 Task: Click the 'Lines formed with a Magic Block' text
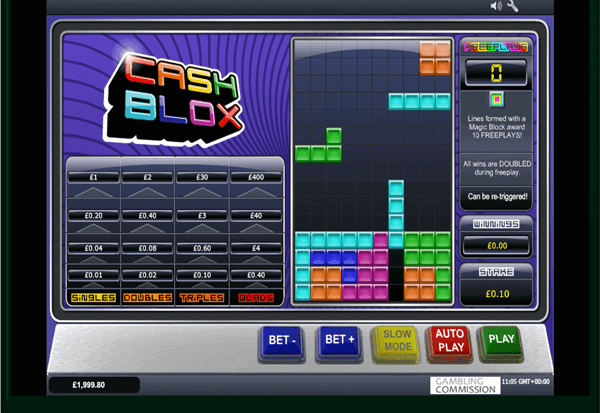click(x=497, y=127)
